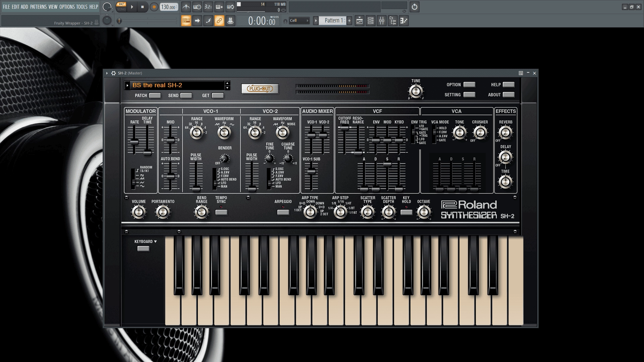This screenshot has width=644, height=362.
Task: Toggle PAT/SONG mode switch
Action: click(x=121, y=7)
